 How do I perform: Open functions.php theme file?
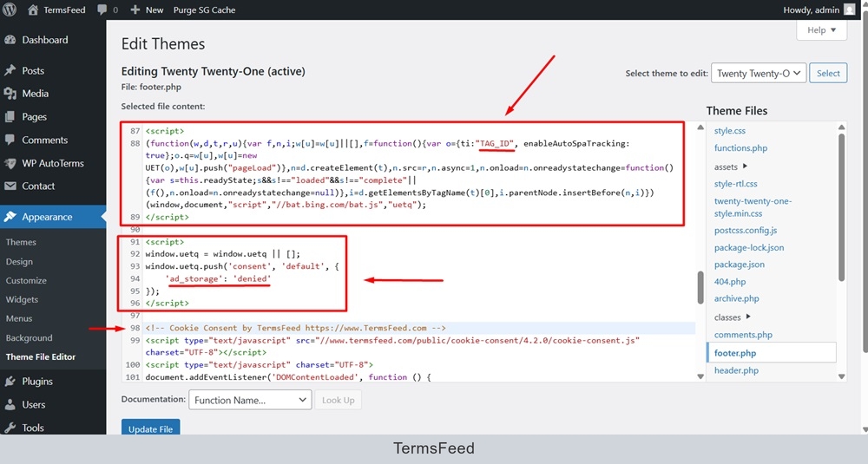click(x=740, y=147)
